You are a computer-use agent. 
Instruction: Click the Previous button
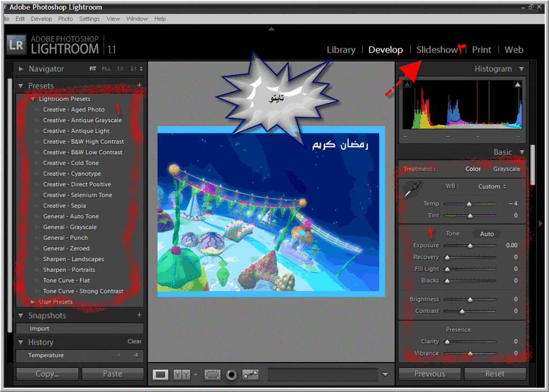tap(429, 374)
